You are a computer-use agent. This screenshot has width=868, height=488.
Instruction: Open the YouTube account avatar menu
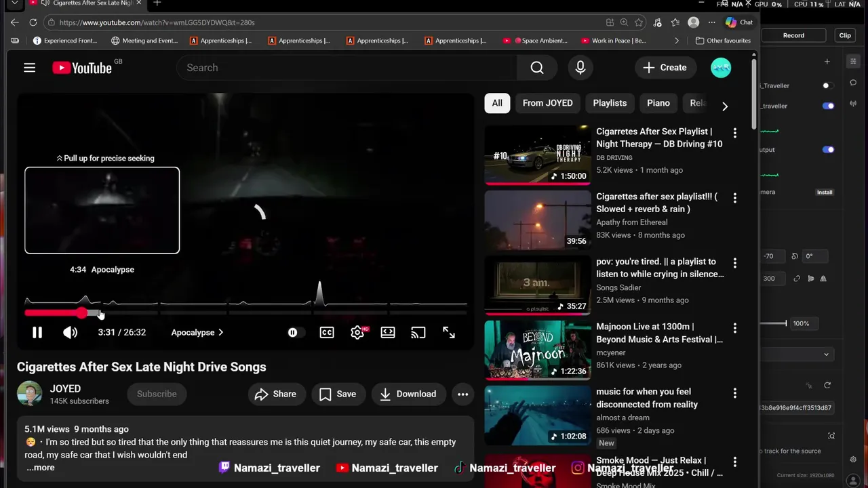pyautogui.click(x=721, y=68)
